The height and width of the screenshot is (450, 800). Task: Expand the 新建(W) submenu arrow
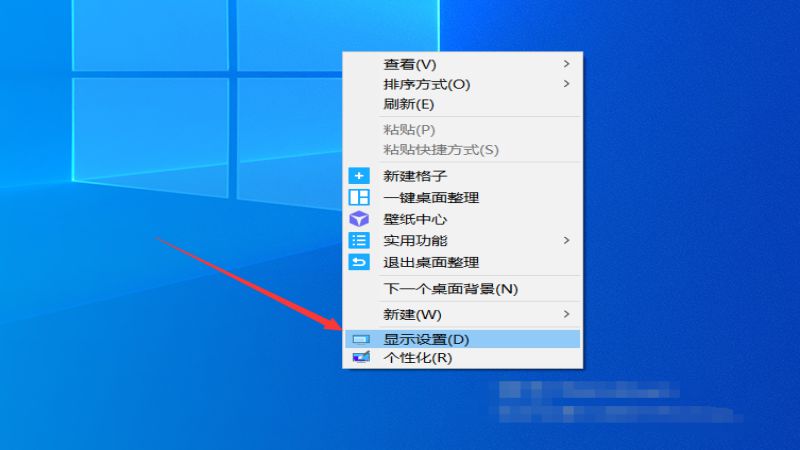566,314
